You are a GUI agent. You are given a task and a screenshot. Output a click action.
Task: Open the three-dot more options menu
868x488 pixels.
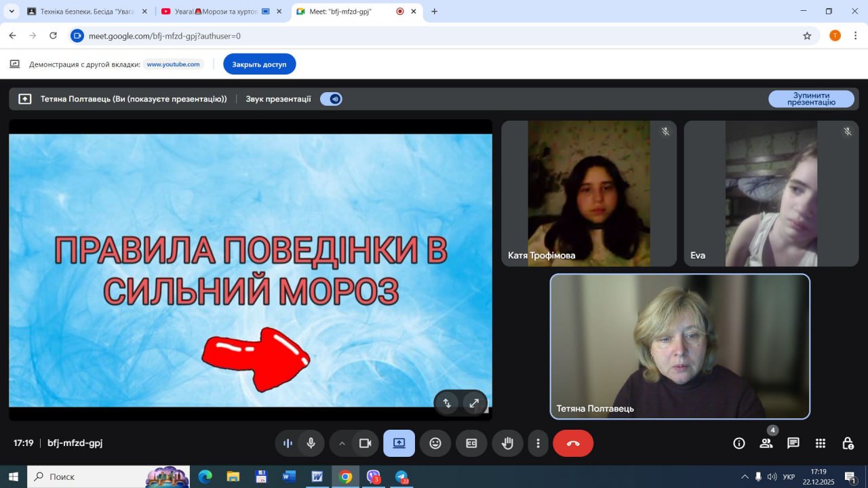tap(538, 443)
